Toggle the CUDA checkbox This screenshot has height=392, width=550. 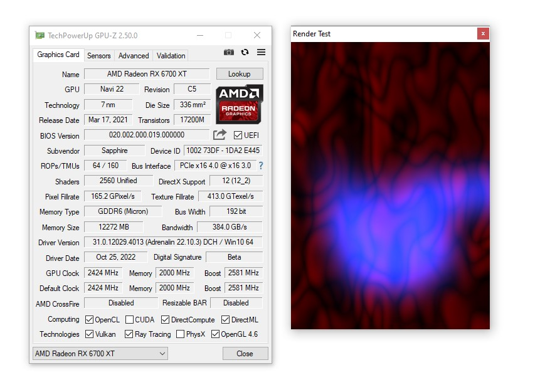click(x=129, y=319)
